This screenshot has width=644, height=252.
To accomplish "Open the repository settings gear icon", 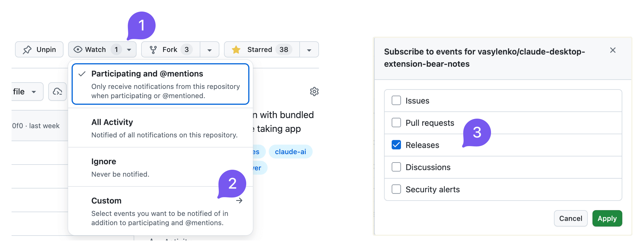I will tap(314, 92).
